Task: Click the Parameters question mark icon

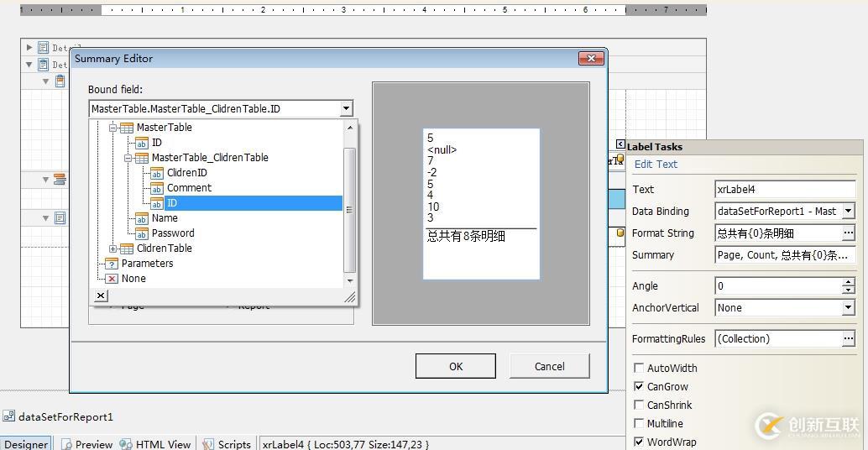Action: tap(112, 264)
